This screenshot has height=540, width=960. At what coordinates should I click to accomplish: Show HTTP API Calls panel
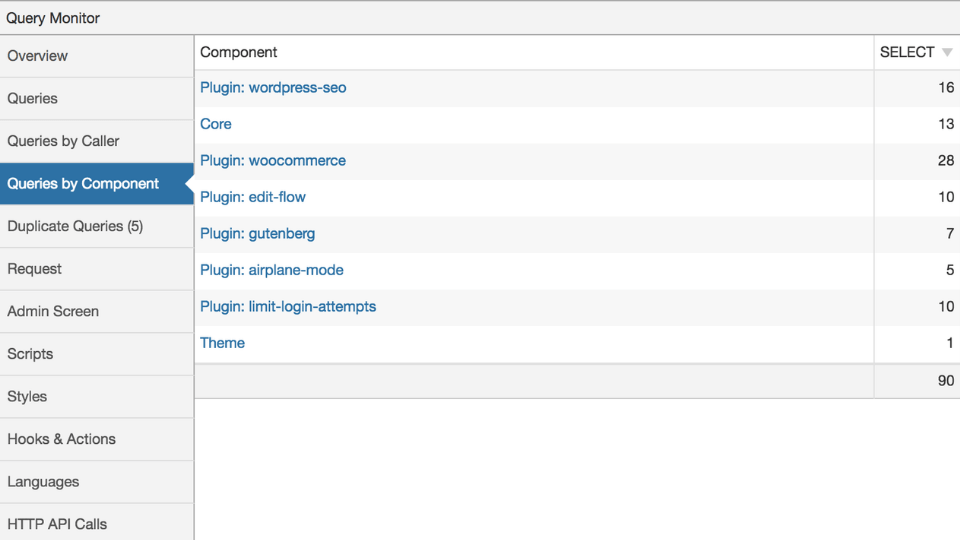click(x=97, y=524)
